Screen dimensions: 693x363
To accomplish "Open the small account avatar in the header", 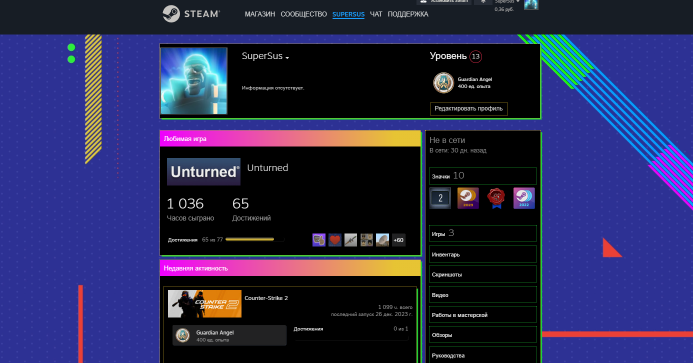I will [531, 4].
